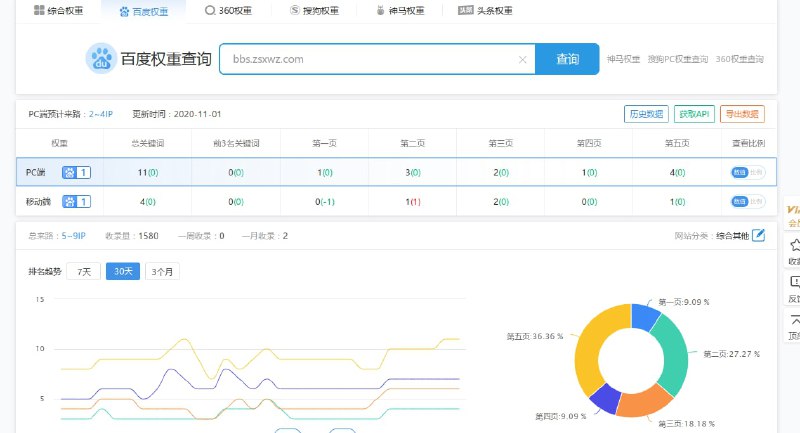Click the 历史数据 button

[x=646, y=114]
